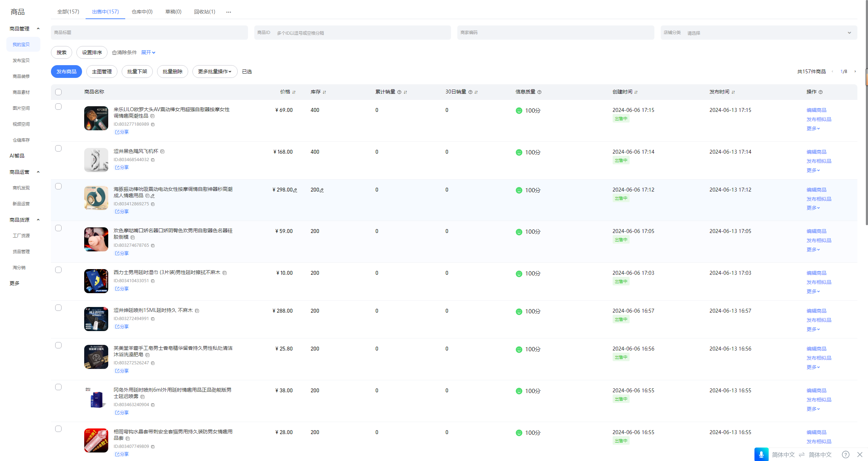Viewport: 868px width, 461px height.
Task: Open the 店铺分类 dropdown
Action: 759,33
